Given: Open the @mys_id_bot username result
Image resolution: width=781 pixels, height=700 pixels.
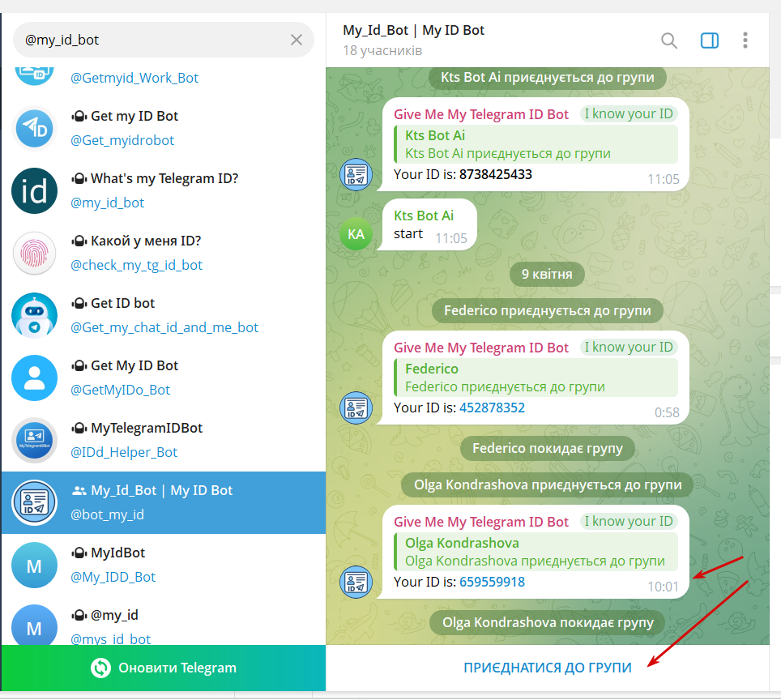Looking at the screenshot, I should coord(110,638).
